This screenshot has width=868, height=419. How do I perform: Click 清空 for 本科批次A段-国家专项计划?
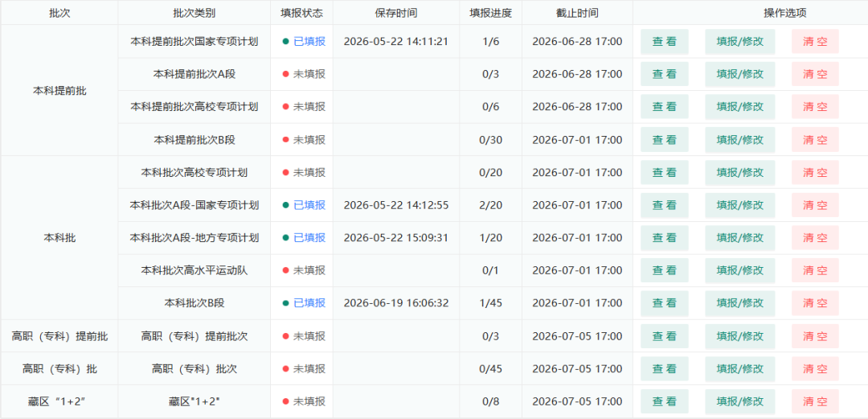(x=815, y=205)
